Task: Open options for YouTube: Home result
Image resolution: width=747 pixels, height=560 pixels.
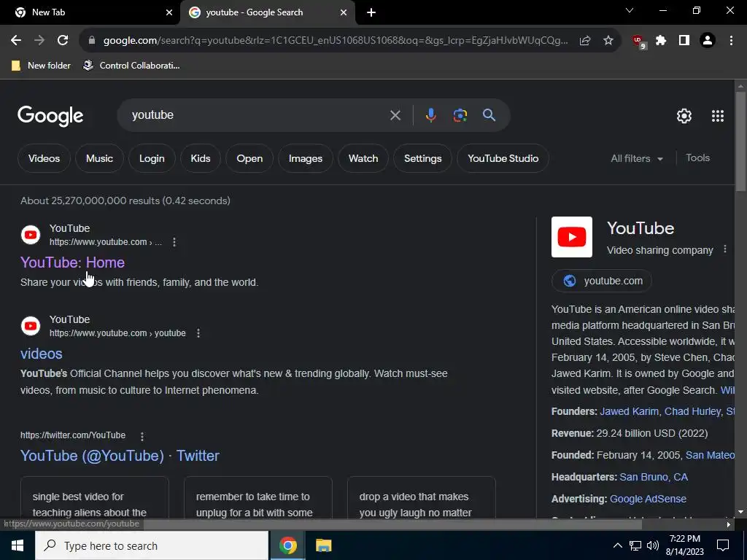Action: 174,242
